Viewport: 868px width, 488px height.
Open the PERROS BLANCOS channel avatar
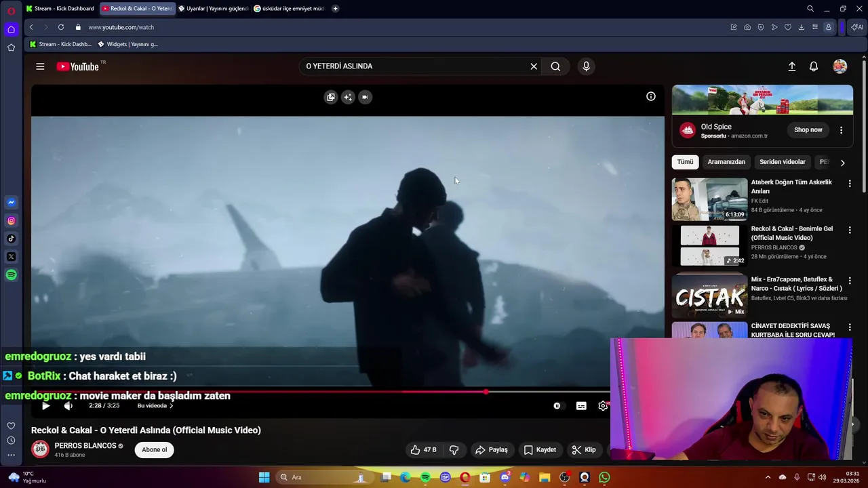41,449
